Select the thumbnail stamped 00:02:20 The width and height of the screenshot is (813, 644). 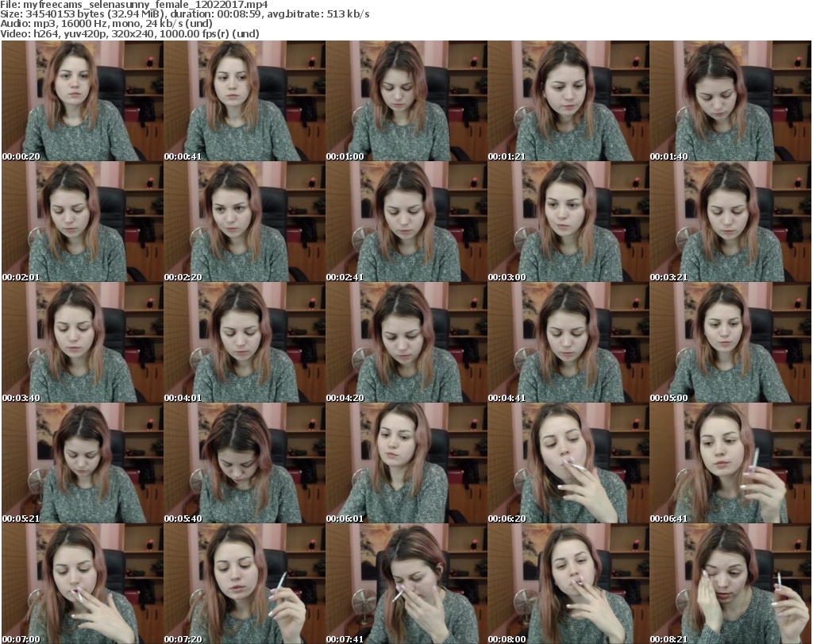coord(245,222)
